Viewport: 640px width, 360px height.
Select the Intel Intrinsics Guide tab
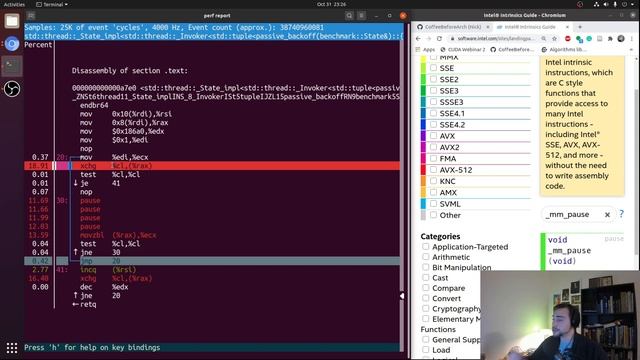[x=533, y=27]
